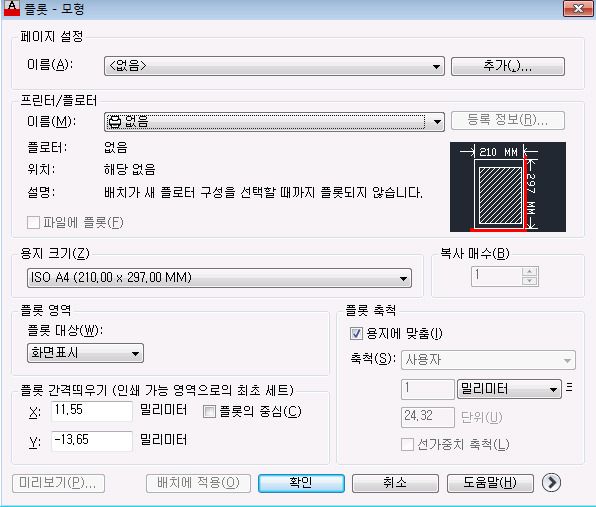Cancel with the 취소 button
The width and height of the screenshot is (596, 507).
(x=395, y=483)
